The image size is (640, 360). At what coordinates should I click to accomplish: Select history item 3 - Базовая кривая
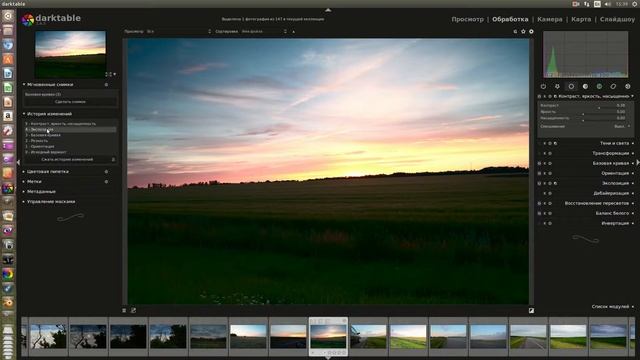coord(70,135)
